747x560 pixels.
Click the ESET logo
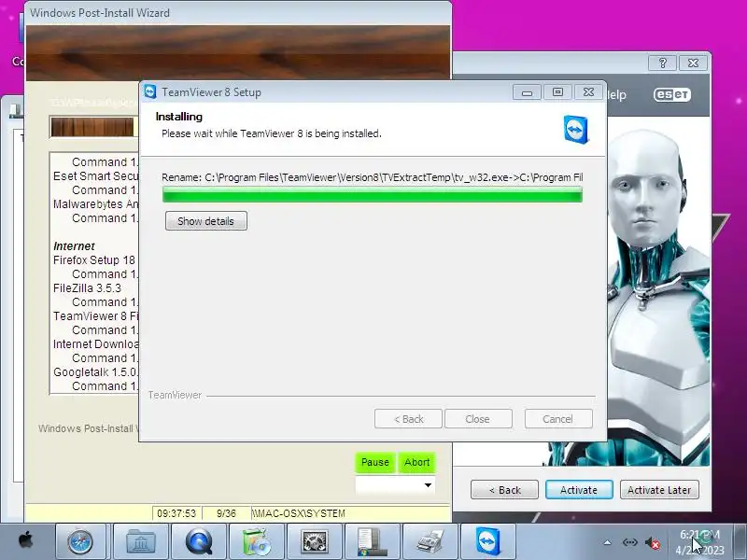pyautogui.click(x=671, y=95)
